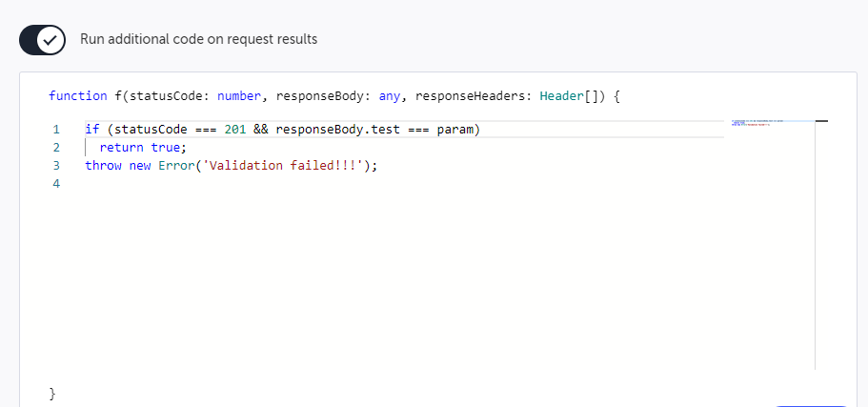Click the 'function' keyword in the signature
868x407 pixels.
tap(78, 95)
